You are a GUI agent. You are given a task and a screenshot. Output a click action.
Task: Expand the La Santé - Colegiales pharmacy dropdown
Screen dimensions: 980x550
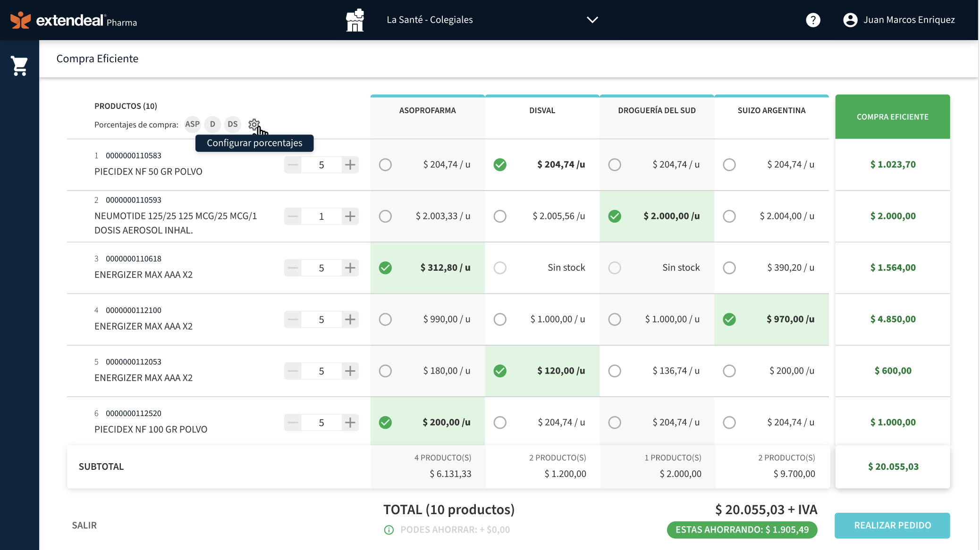[592, 20]
